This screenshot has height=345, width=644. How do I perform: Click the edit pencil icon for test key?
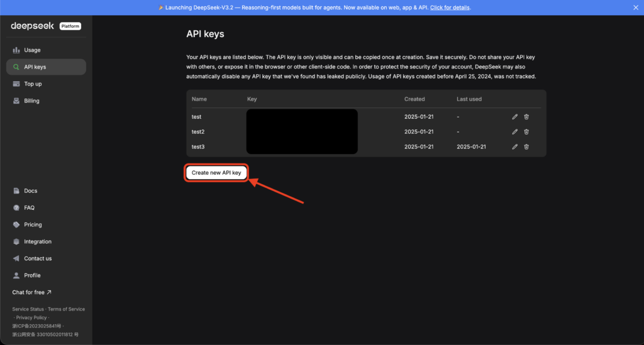click(x=515, y=116)
